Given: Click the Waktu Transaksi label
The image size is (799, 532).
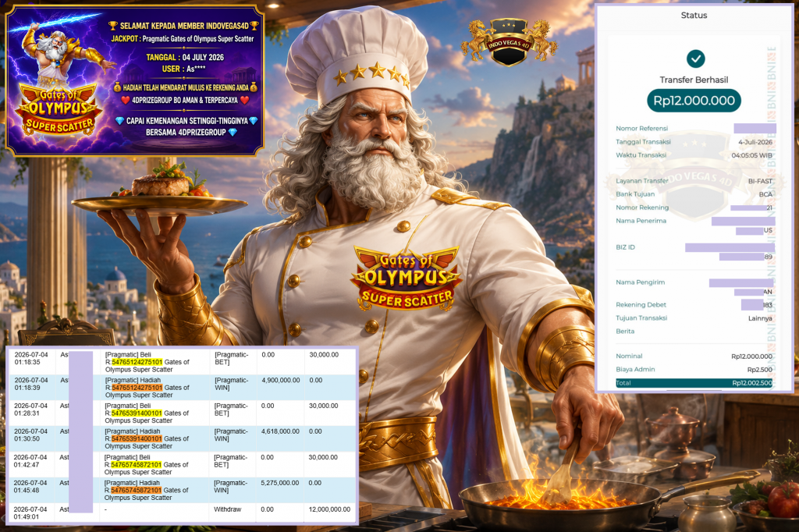Looking at the screenshot, I should [x=641, y=155].
